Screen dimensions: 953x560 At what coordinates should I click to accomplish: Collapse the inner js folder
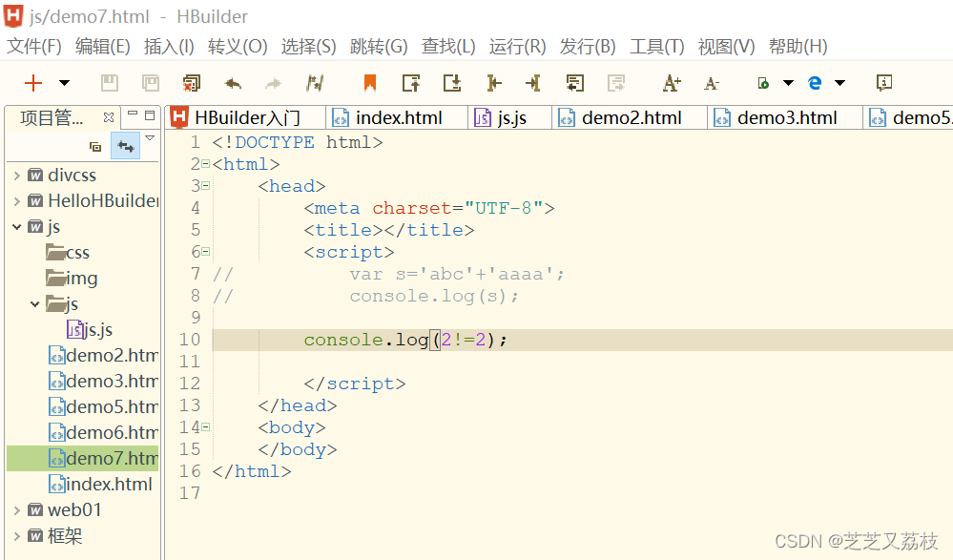[x=35, y=304]
